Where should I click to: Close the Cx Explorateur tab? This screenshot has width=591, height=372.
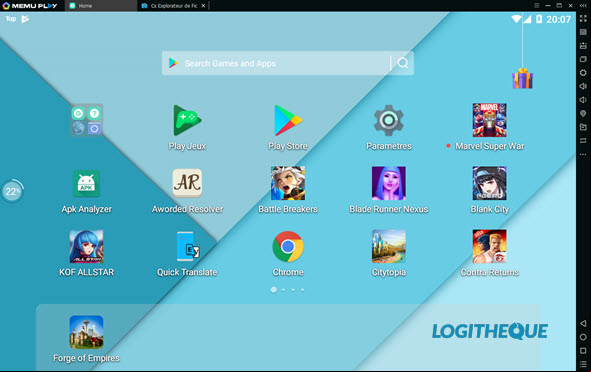[x=204, y=6]
